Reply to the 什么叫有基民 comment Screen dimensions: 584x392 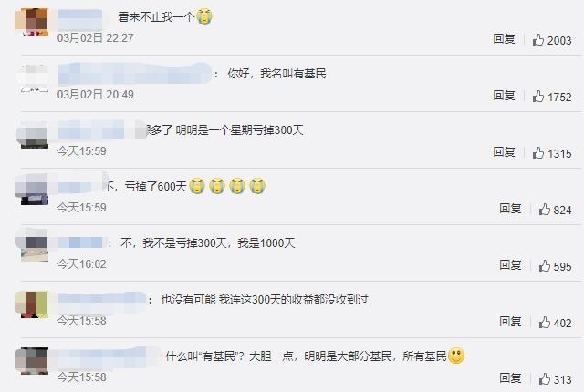(x=510, y=378)
